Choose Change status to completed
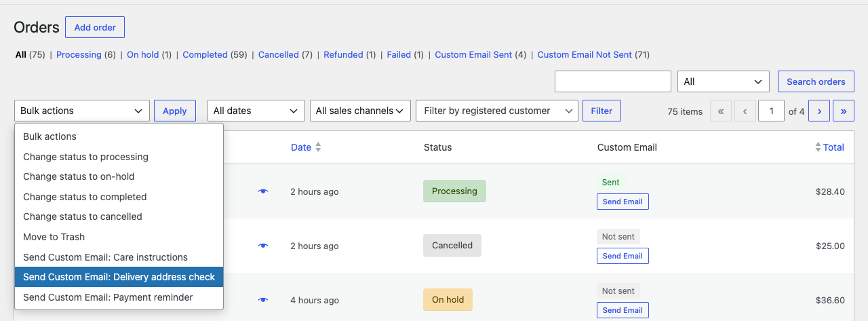868x321 pixels. pos(119,197)
